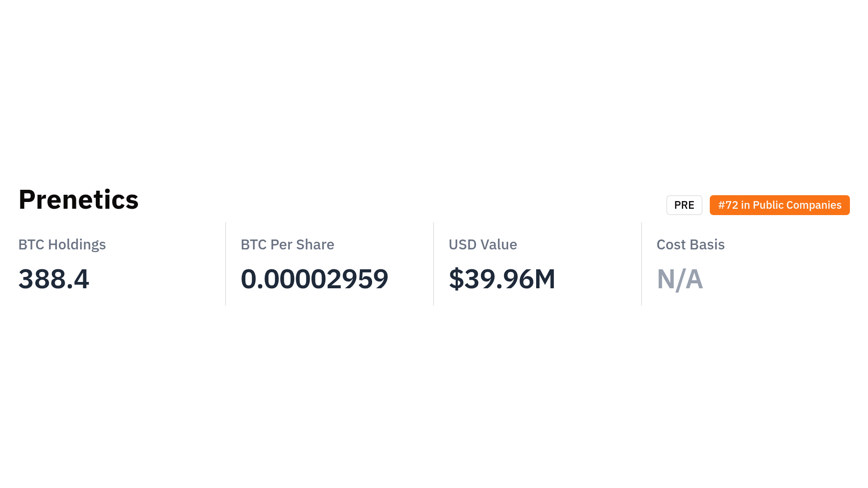
Task: Click the PRE ticker badge
Action: pos(684,205)
